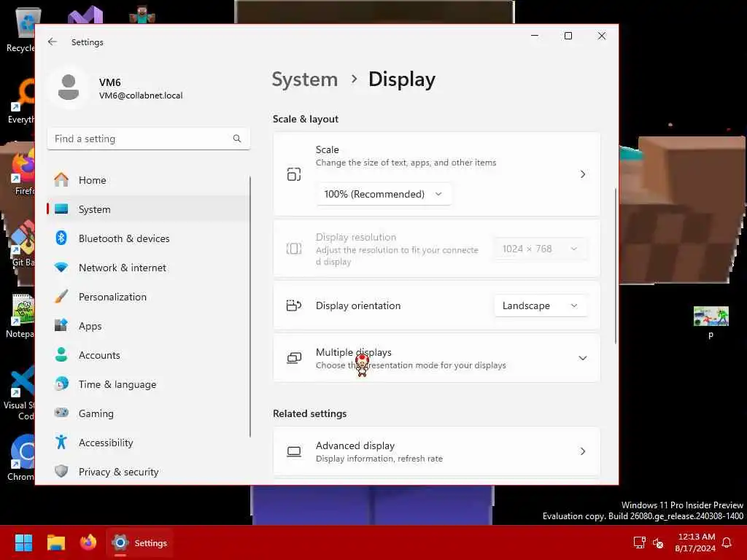Click the Accessibility figure icon
Screen dimensions: 747x560
pyautogui.click(x=61, y=442)
